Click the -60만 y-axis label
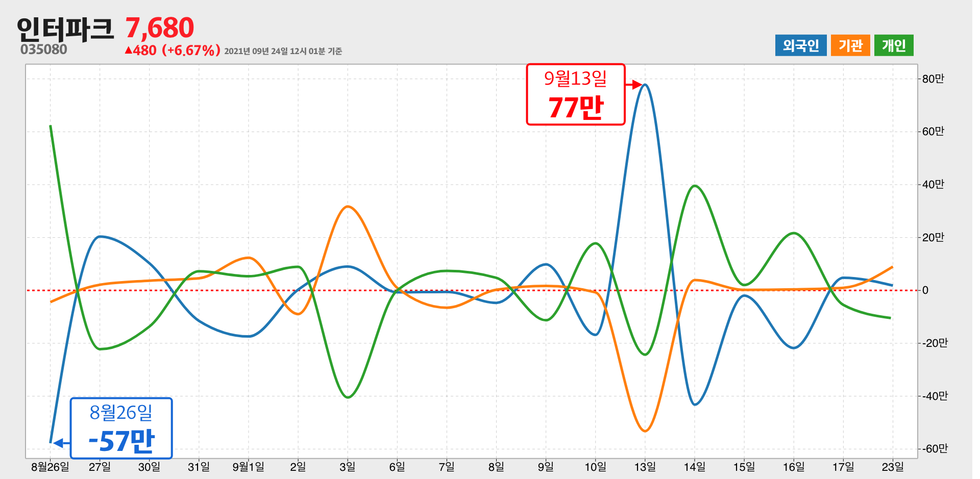This screenshot has height=479, width=980. tap(935, 449)
